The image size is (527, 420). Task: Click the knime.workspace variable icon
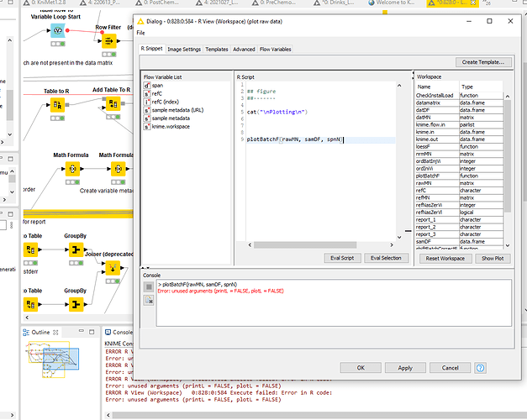coord(147,127)
